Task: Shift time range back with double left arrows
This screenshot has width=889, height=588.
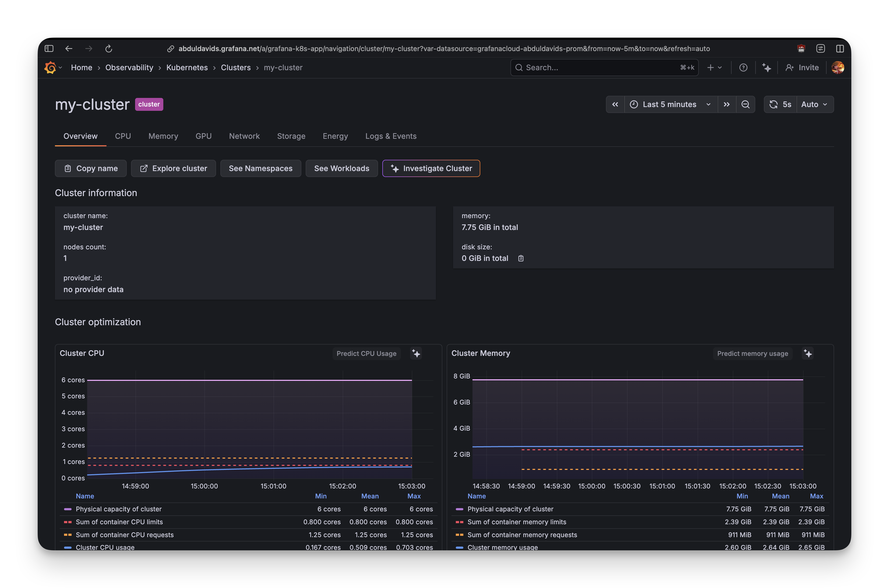Action: [615, 104]
